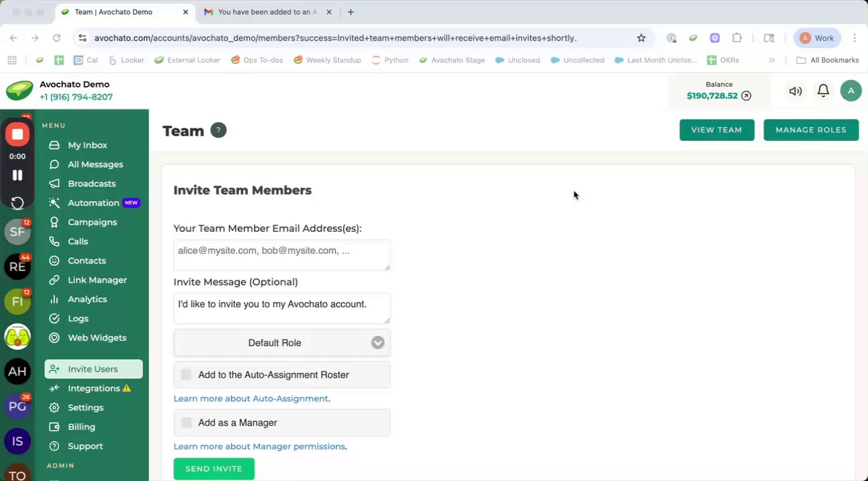Open All Messages in the sidebar
Viewport: 868px width, 481px height.
coord(95,164)
